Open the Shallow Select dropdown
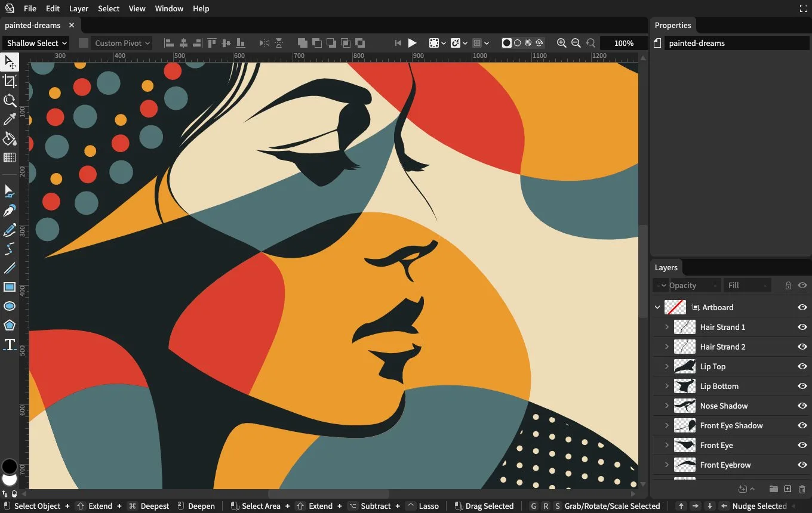Image resolution: width=812 pixels, height=513 pixels. [36, 43]
